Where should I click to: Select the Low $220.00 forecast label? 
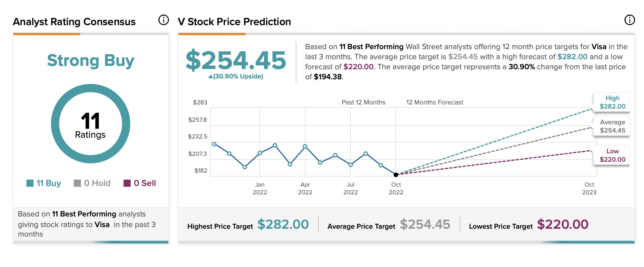coord(612,155)
